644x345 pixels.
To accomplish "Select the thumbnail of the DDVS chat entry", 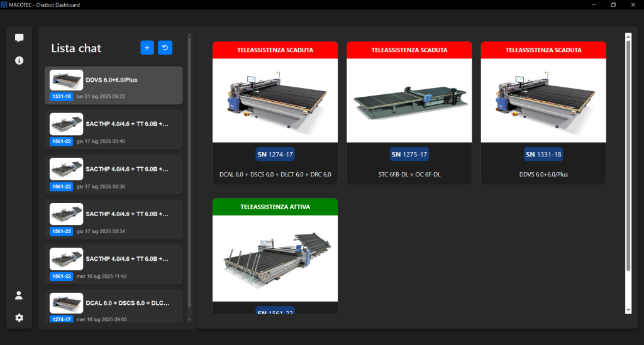I will coord(66,80).
